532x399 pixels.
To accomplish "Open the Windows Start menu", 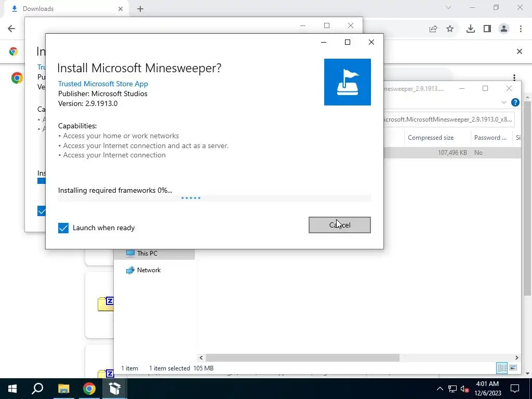I will point(12,389).
